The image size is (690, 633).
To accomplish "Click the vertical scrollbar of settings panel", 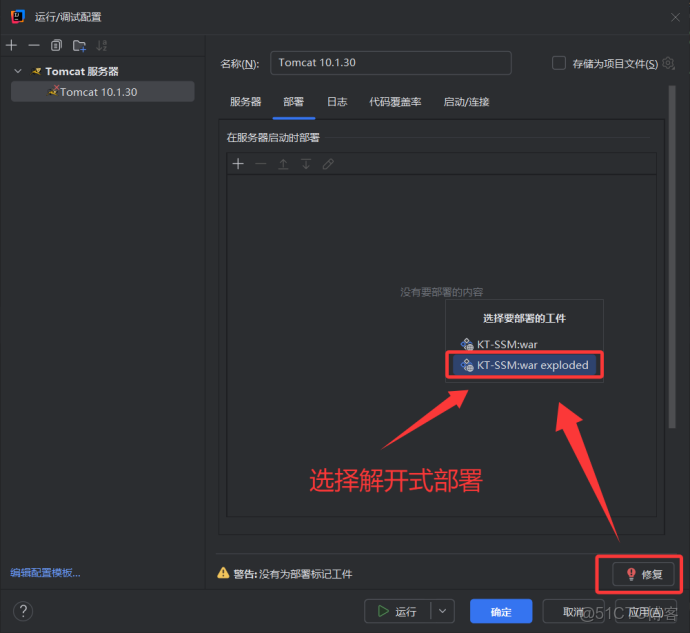I will (672, 257).
